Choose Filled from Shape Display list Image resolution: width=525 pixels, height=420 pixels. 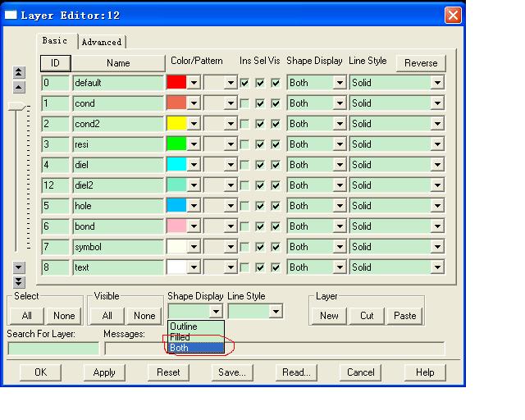pos(196,337)
